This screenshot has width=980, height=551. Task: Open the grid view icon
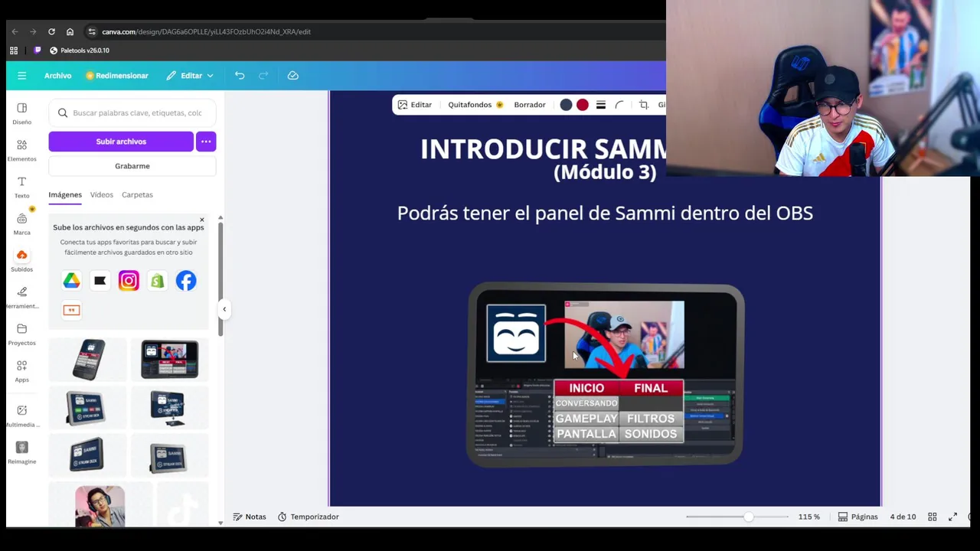(933, 517)
